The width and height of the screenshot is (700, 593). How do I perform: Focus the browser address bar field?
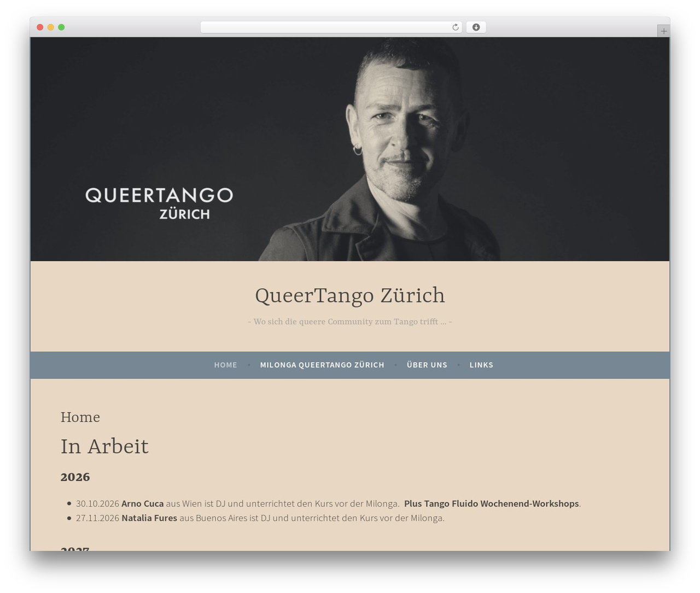click(x=331, y=27)
